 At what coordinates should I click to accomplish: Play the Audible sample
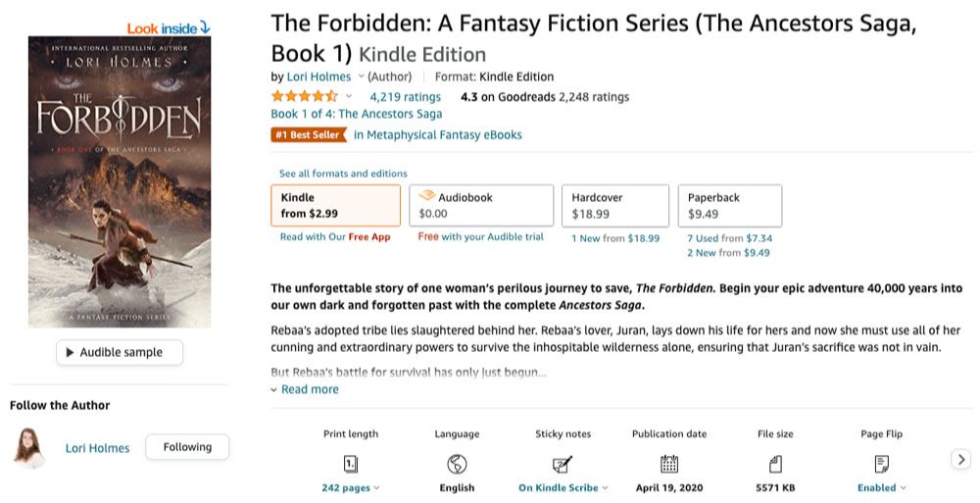pos(120,353)
